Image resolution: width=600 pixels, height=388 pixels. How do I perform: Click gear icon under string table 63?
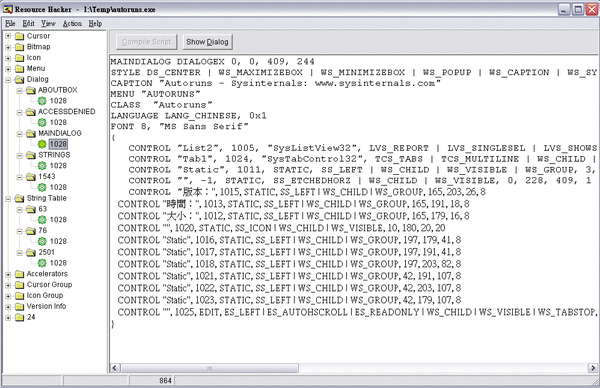click(42, 220)
